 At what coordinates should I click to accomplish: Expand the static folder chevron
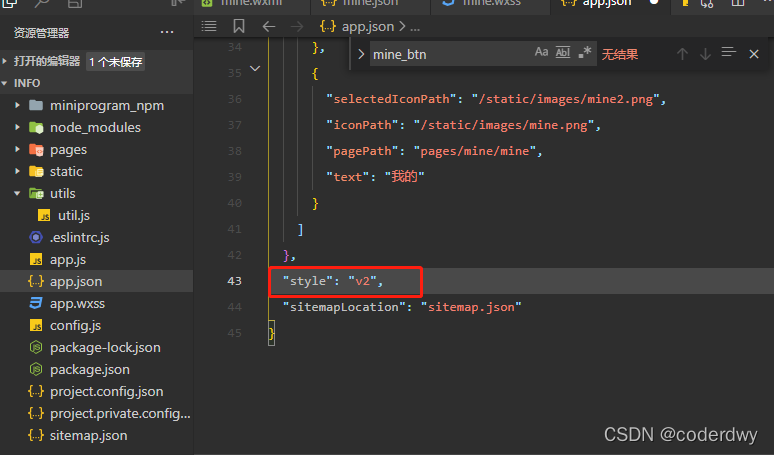(17, 171)
